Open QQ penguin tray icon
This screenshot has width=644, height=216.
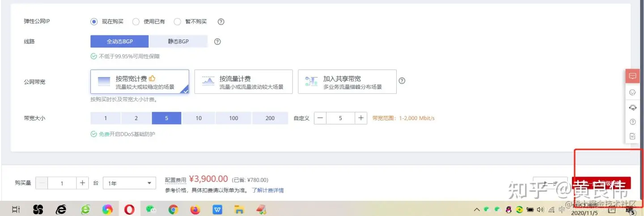pyautogui.click(x=508, y=209)
